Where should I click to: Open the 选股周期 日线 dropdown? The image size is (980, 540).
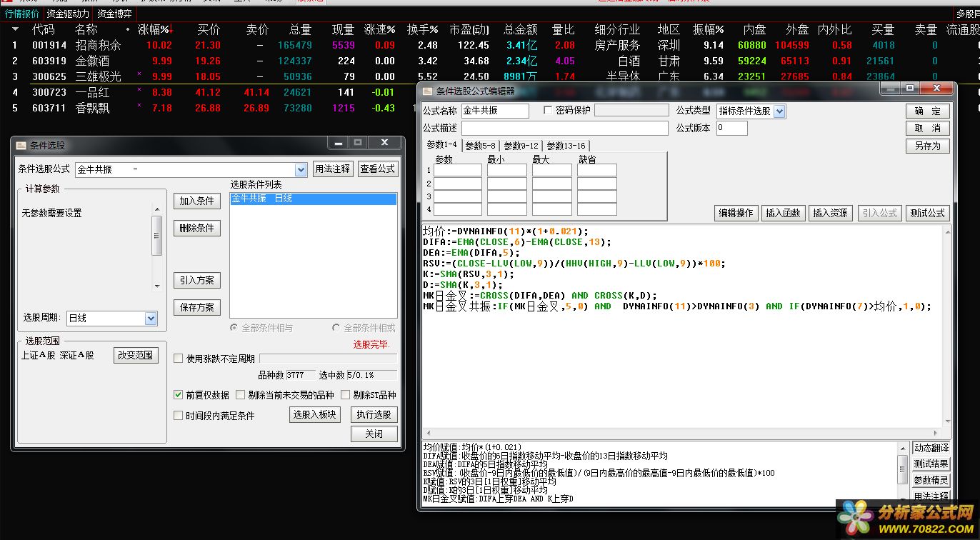click(x=151, y=319)
